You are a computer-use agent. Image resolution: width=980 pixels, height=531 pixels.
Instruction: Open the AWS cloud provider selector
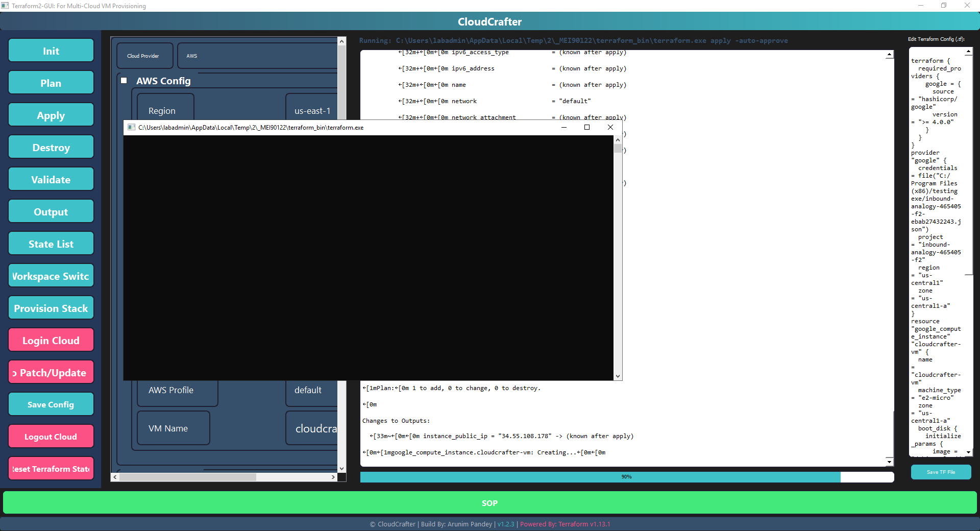257,56
